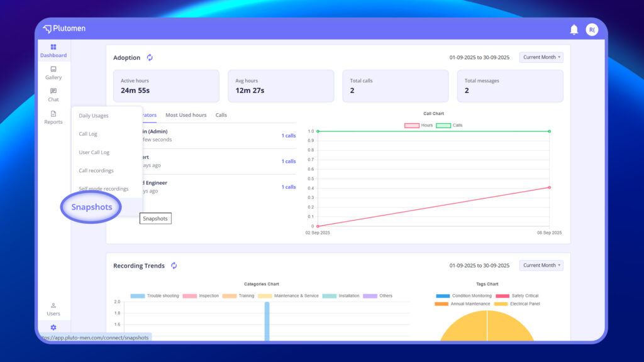Select Daily Usages in Reports menu
The width and height of the screenshot is (644, 362).
click(x=94, y=116)
